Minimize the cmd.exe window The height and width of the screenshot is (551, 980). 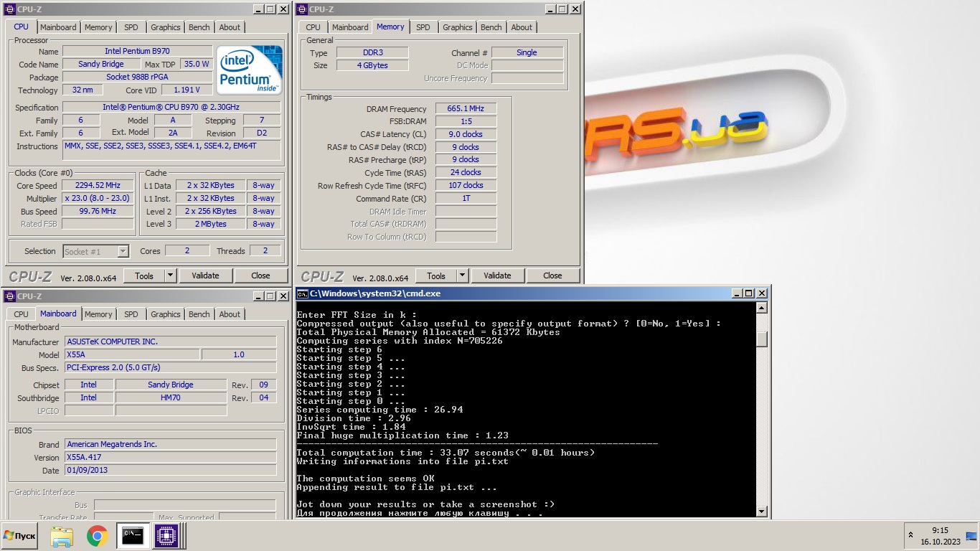[737, 293]
